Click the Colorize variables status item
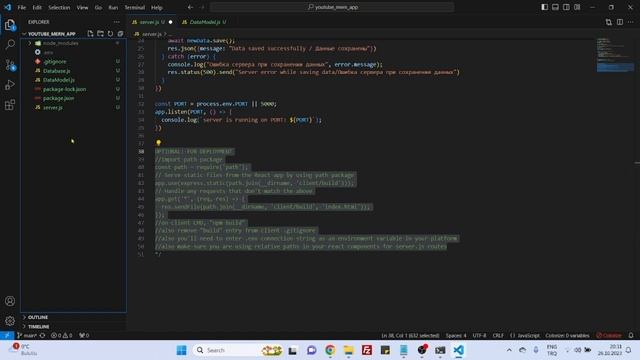Viewport: 640px width, 360px height. pos(567,336)
